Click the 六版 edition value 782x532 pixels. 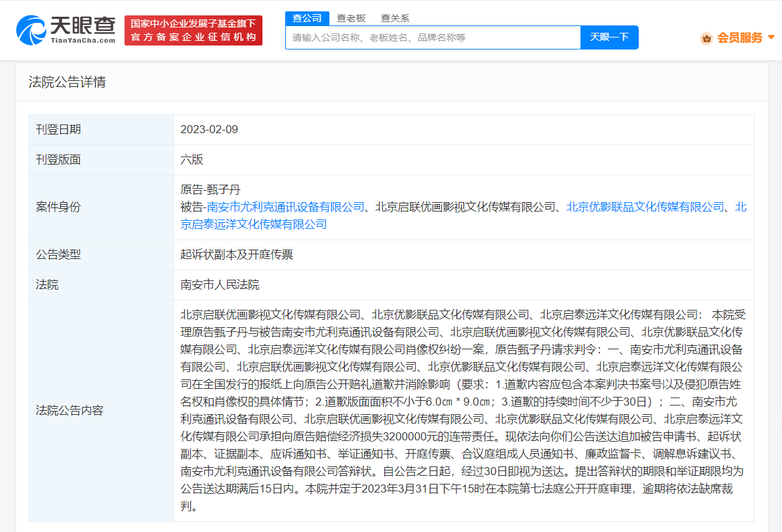[191, 159]
